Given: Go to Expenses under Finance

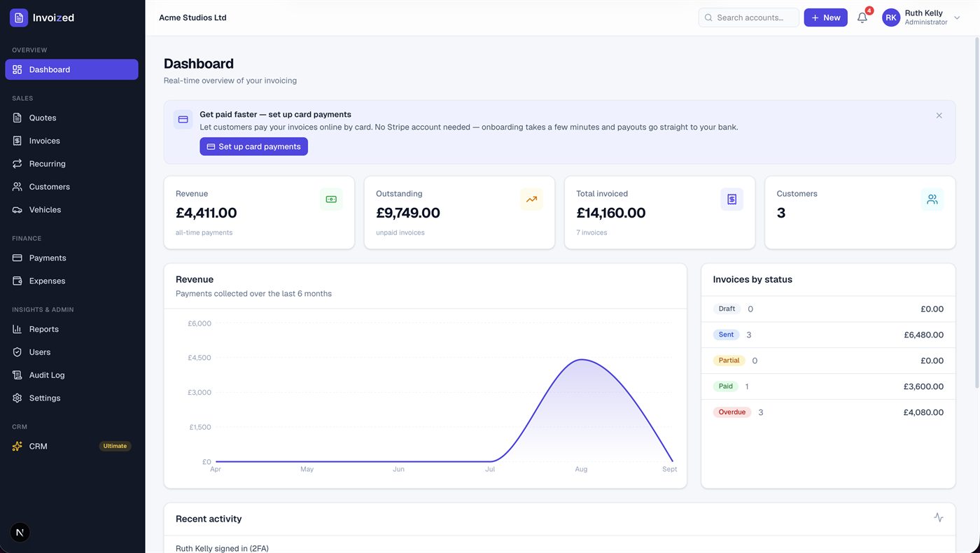Looking at the screenshot, I should pos(71,281).
